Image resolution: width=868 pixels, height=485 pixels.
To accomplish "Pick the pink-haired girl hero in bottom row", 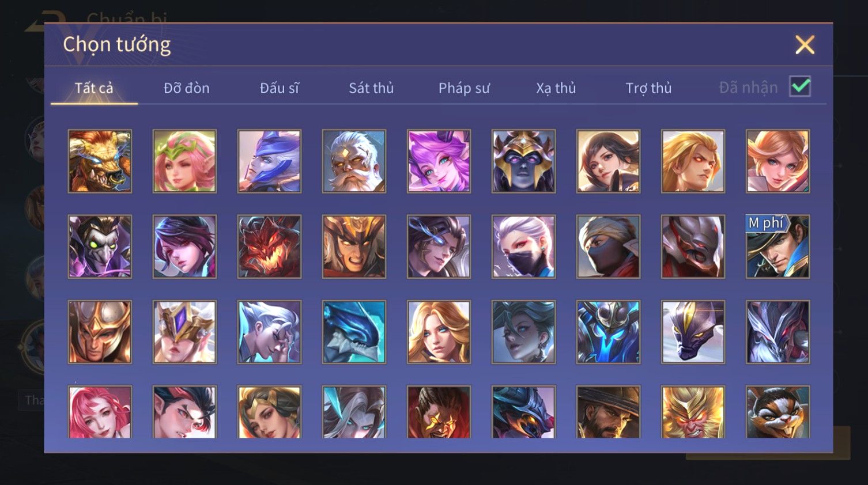I will 100,412.
